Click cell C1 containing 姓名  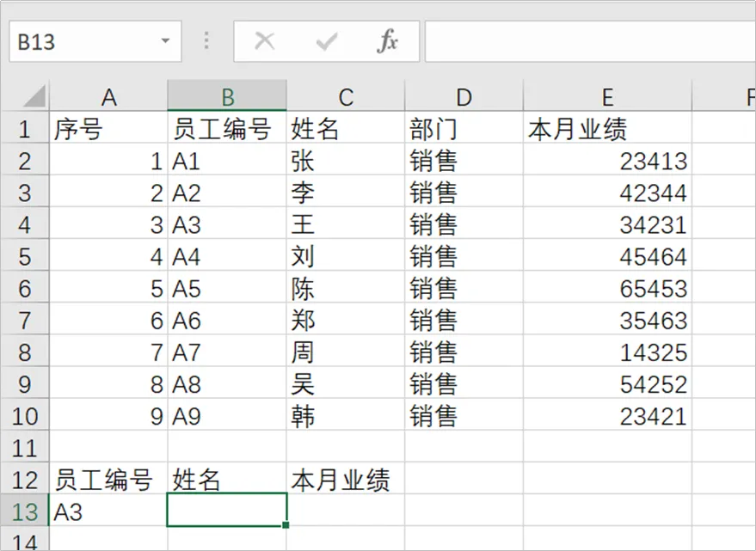point(345,128)
